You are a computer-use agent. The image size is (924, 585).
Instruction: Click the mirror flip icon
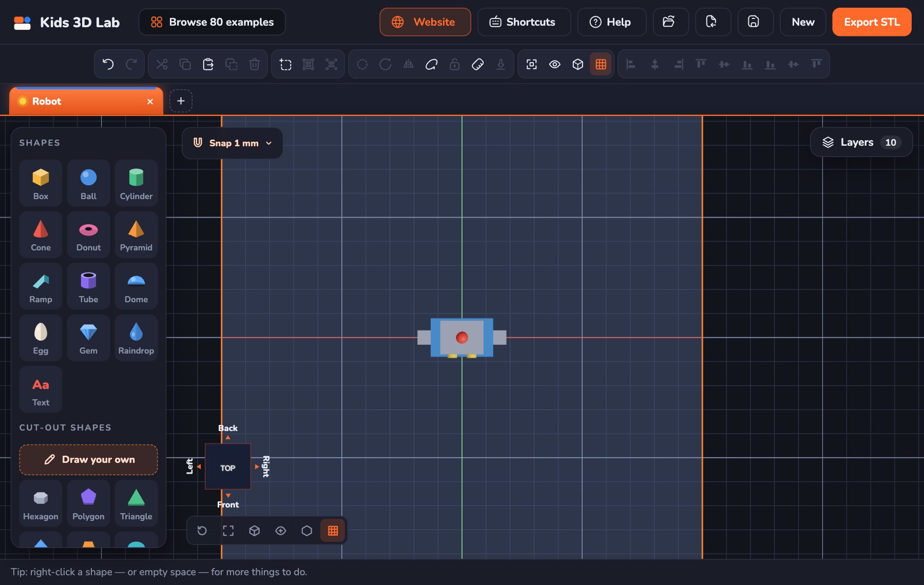[x=408, y=64]
